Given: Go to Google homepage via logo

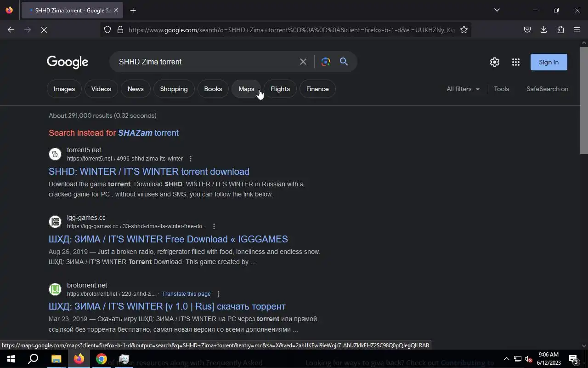Looking at the screenshot, I should pyautogui.click(x=68, y=62).
